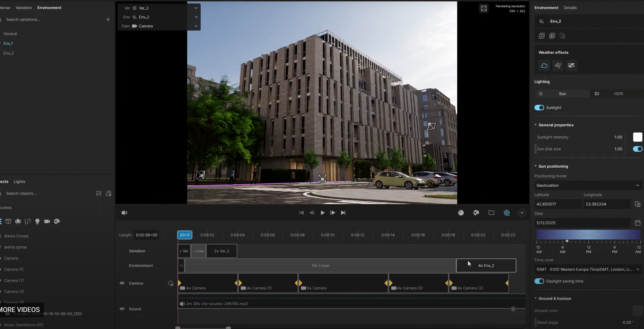Toggle fullscreen viewport icon

(484, 8)
